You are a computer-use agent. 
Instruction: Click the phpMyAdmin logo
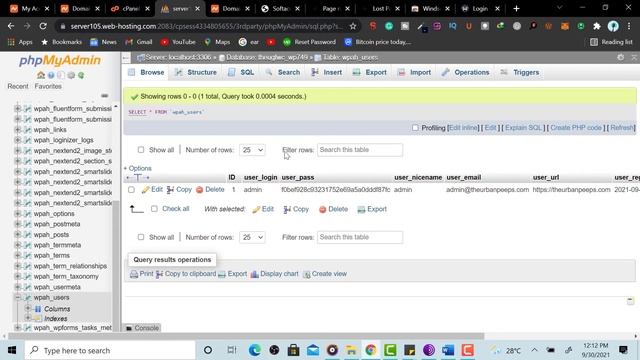pyautogui.click(x=60, y=60)
